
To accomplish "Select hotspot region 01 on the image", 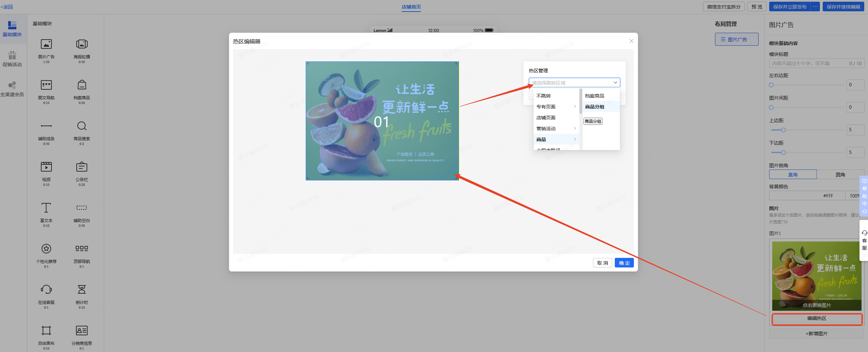I will (382, 121).
